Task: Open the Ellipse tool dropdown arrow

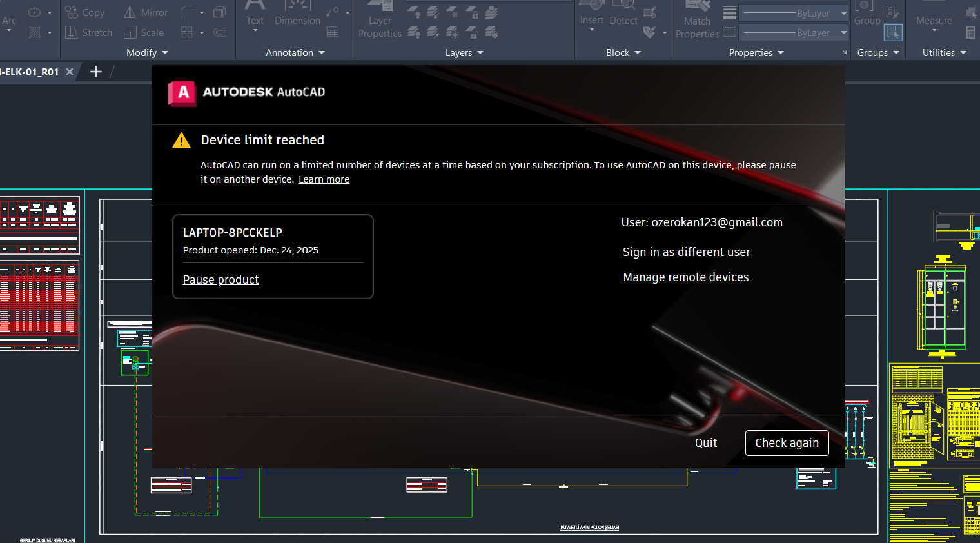Action: coord(50,12)
